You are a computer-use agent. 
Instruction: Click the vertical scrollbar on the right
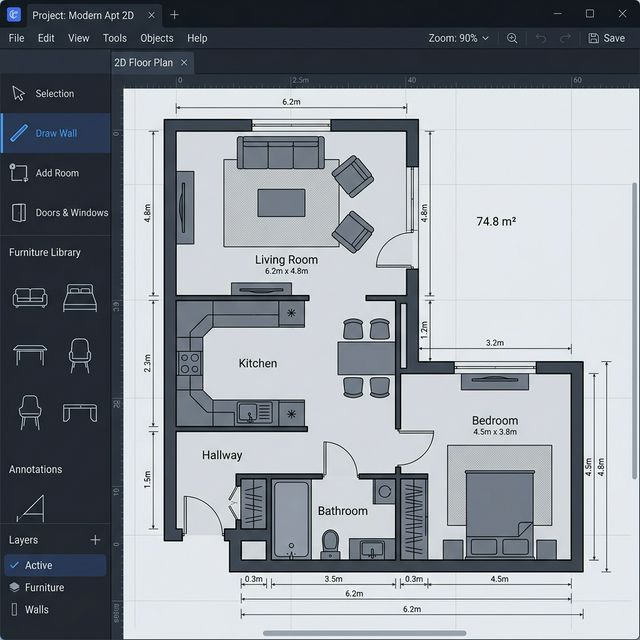(x=635, y=331)
